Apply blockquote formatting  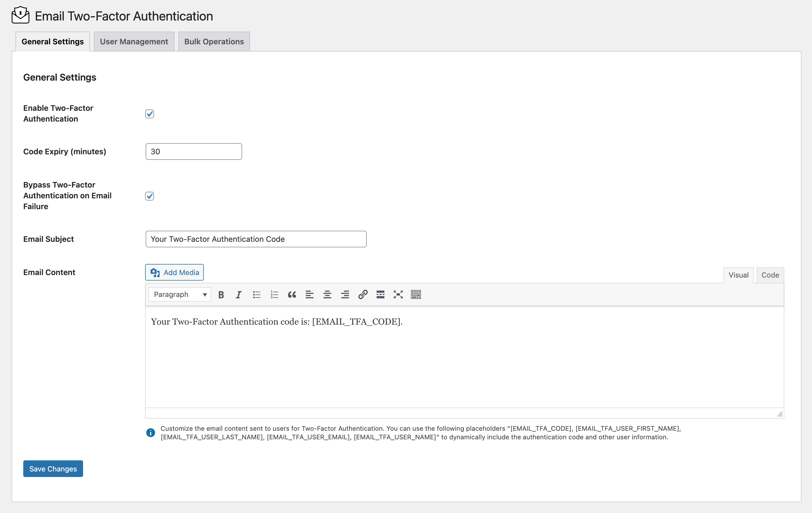(x=292, y=294)
